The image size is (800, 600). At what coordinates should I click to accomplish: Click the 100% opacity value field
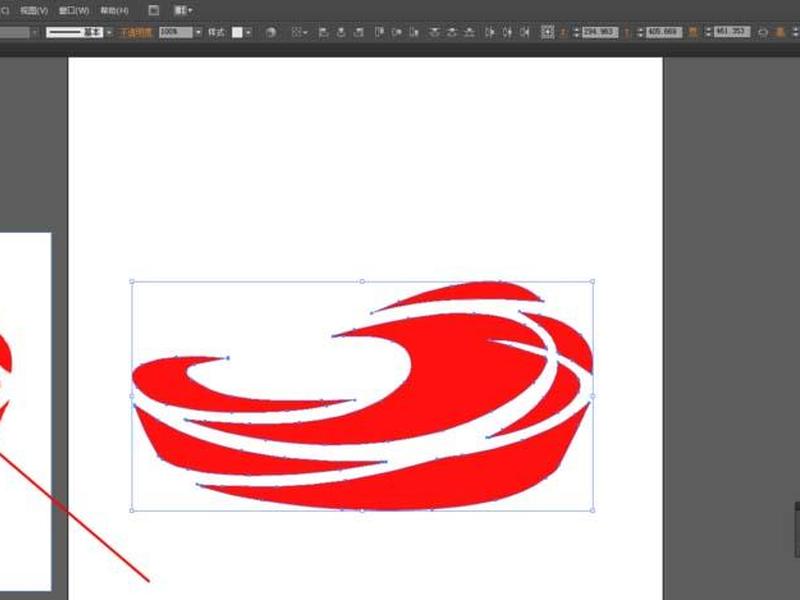176,33
